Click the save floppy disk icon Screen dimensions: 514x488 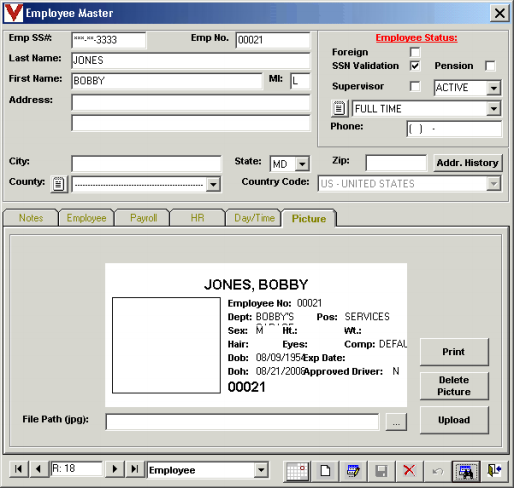coord(381,471)
